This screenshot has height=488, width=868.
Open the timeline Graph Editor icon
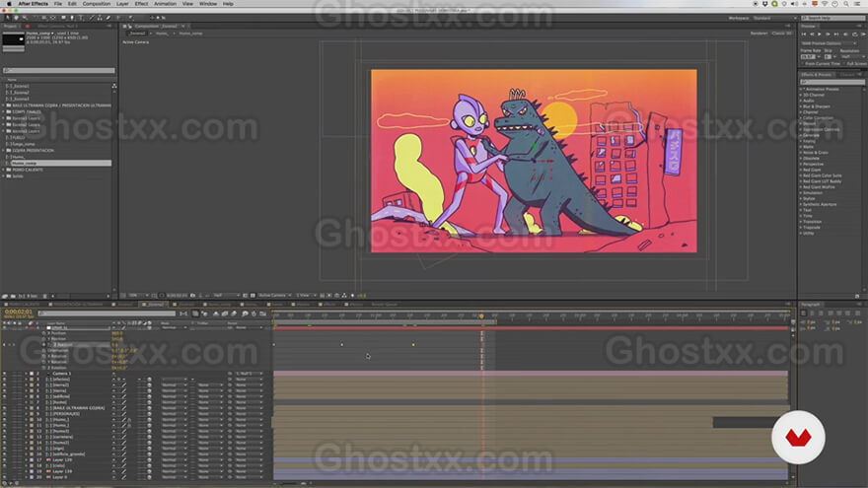click(263, 314)
